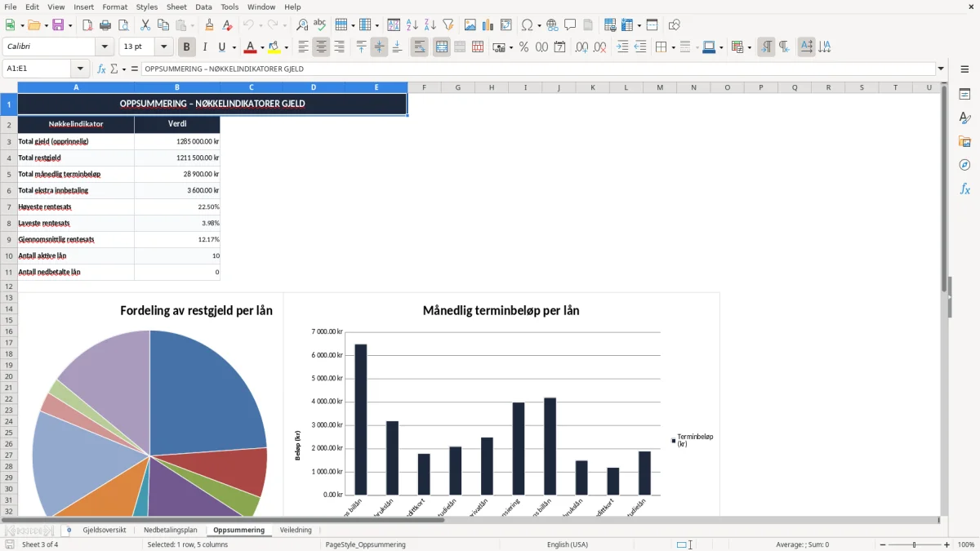Expand the Name Box dropdown
Screen dimensions: 980x551
[80, 69]
